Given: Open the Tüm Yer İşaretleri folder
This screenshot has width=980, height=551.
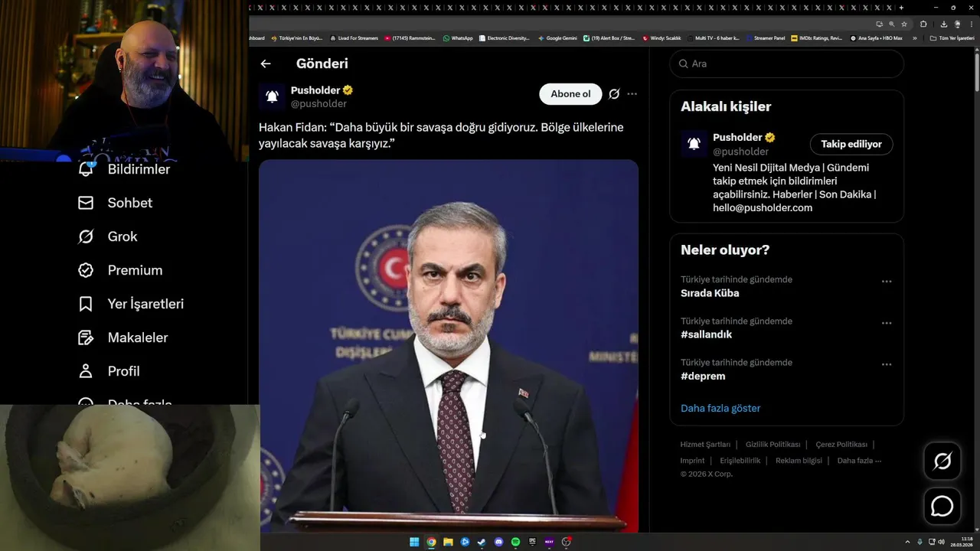Looking at the screenshot, I should click(x=952, y=37).
